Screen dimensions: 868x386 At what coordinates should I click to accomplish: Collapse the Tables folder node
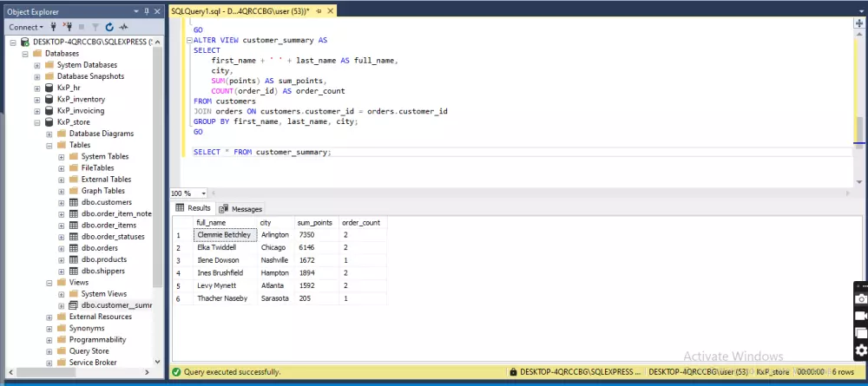click(49, 145)
